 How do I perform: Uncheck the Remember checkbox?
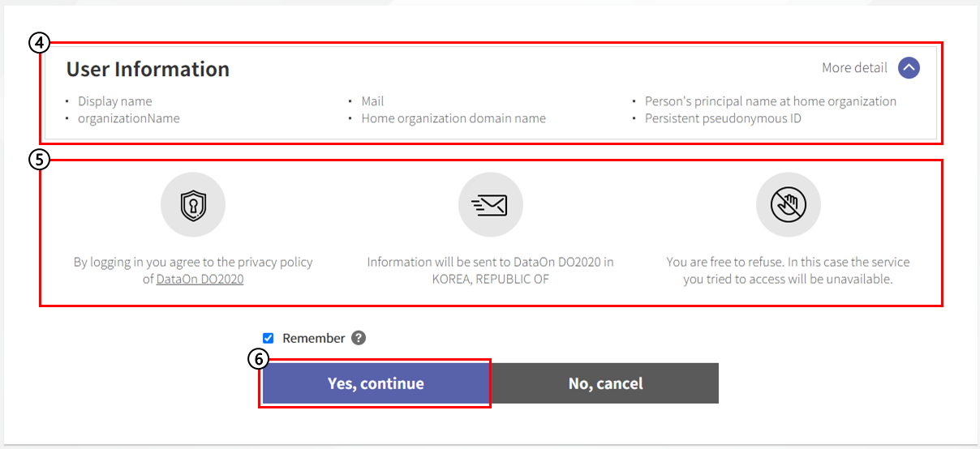pos(269,338)
